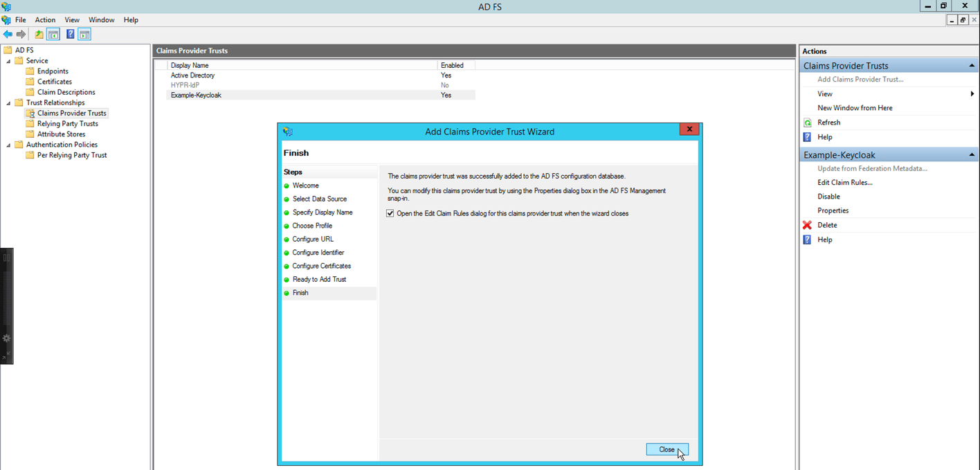Close the wizard with red X
The image size is (980, 470).
[x=689, y=129]
